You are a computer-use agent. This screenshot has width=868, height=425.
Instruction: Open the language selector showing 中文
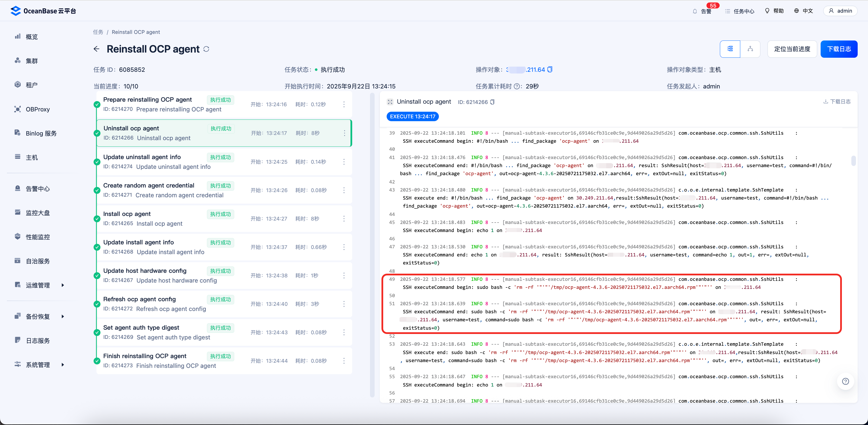tap(803, 11)
